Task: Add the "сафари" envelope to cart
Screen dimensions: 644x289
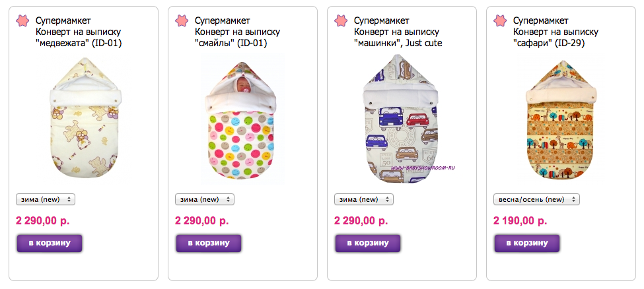Action: pyautogui.click(x=527, y=243)
